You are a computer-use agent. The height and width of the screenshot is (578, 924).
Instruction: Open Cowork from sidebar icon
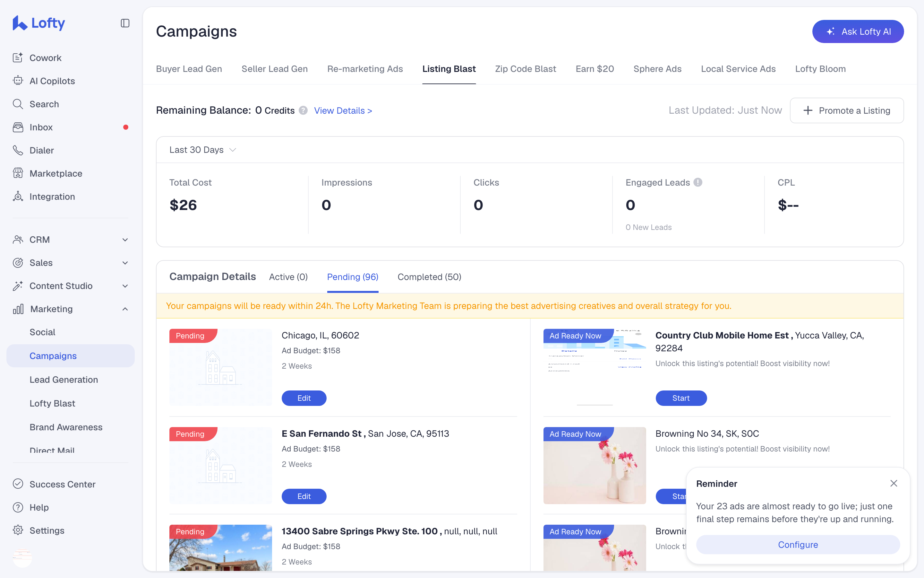pyautogui.click(x=18, y=58)
